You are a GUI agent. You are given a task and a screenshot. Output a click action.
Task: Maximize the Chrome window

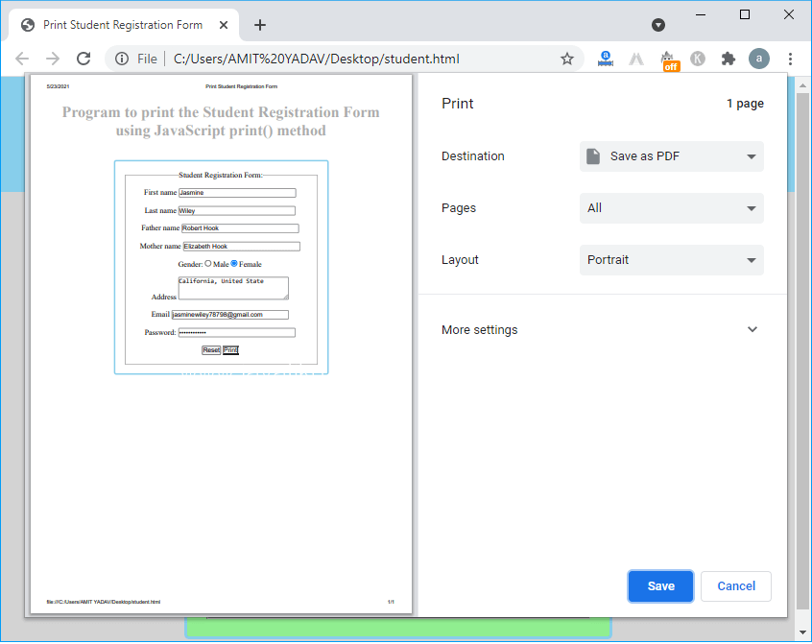click(x=745, y=14)
